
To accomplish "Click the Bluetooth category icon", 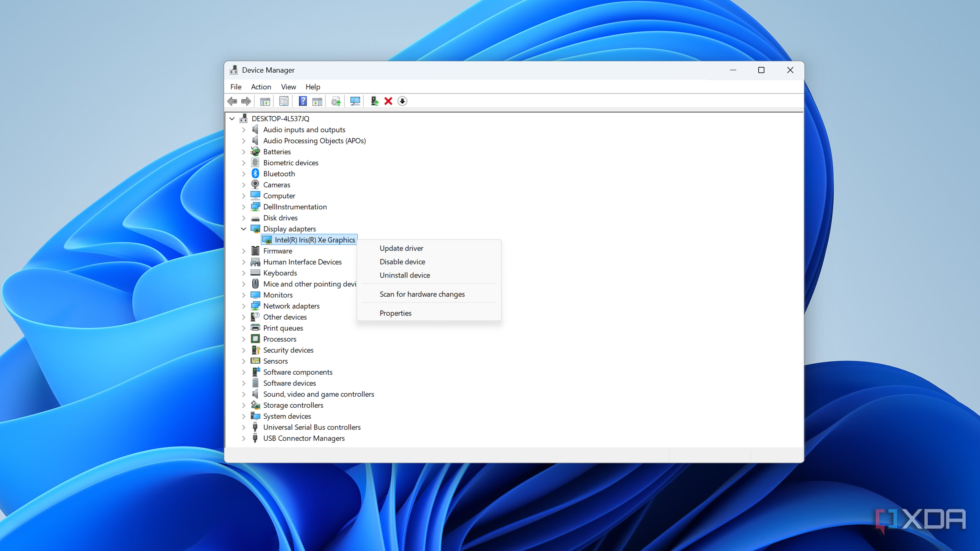I will click(255, 173).
